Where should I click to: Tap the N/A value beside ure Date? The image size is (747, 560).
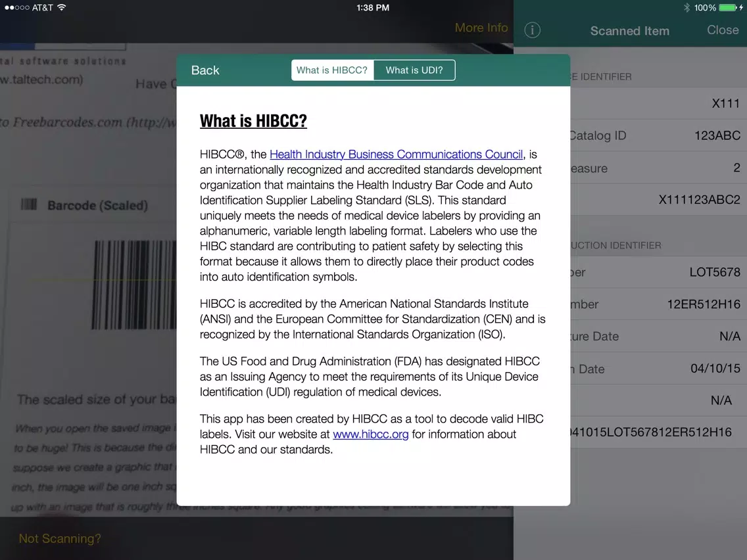pyautogui.click(x=730, y=337)
